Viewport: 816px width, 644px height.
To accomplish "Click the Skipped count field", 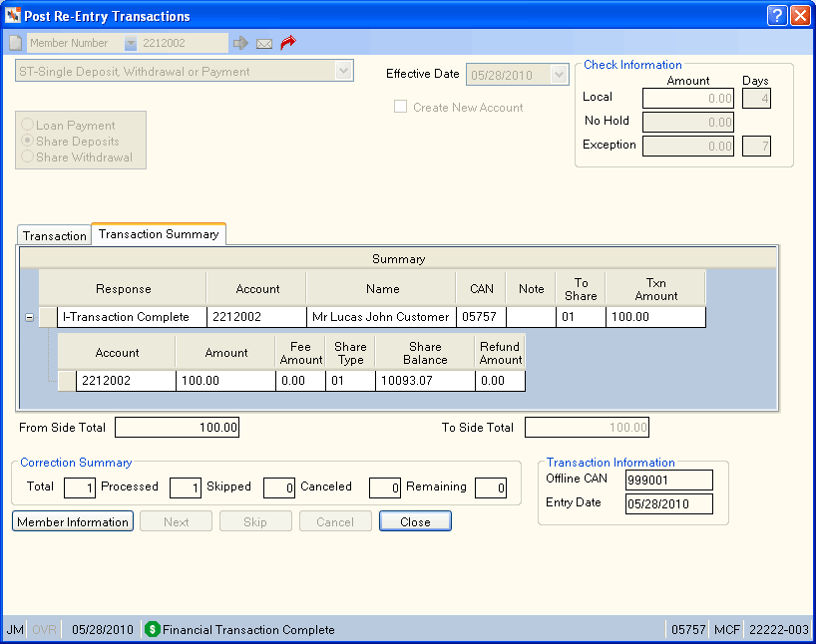I will click(x=279, y=487).
